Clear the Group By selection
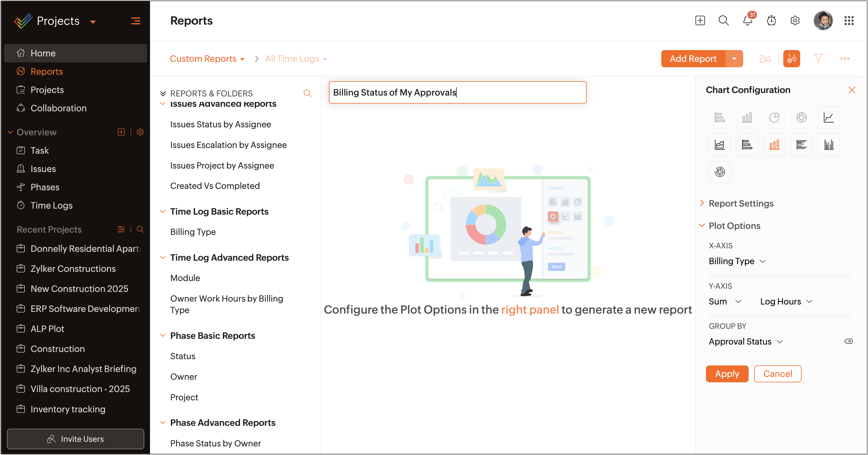This screenshot has height=455, width=868. pos(848,341)
